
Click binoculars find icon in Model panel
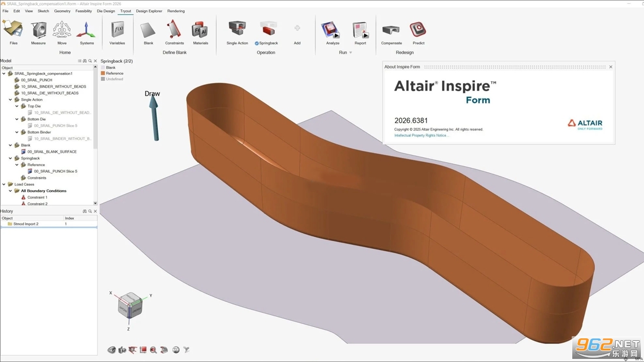point(85,61)
